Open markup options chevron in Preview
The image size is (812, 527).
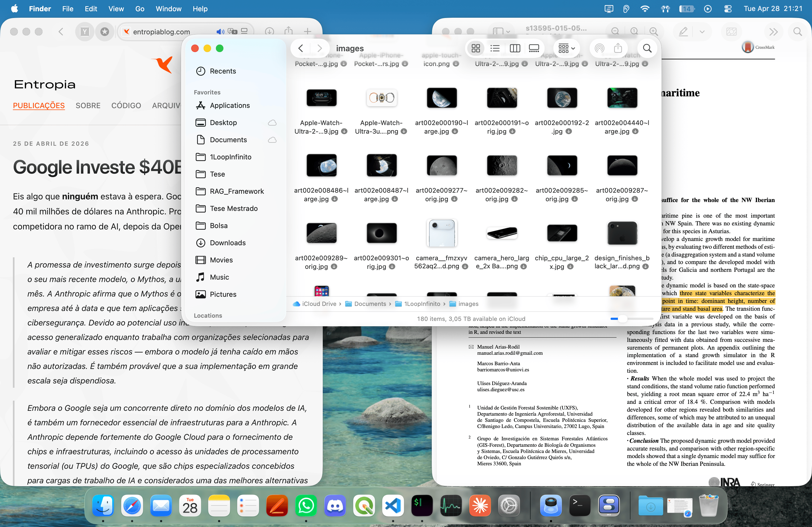(702, 32)
